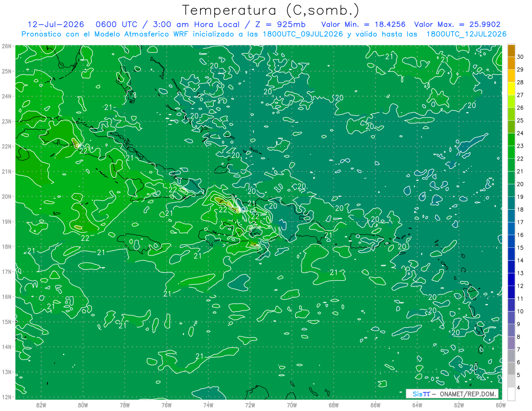Click the '70W' longitude axis label
The width and height of the screenshot is (532, 411).
click(x=292, y=405)
